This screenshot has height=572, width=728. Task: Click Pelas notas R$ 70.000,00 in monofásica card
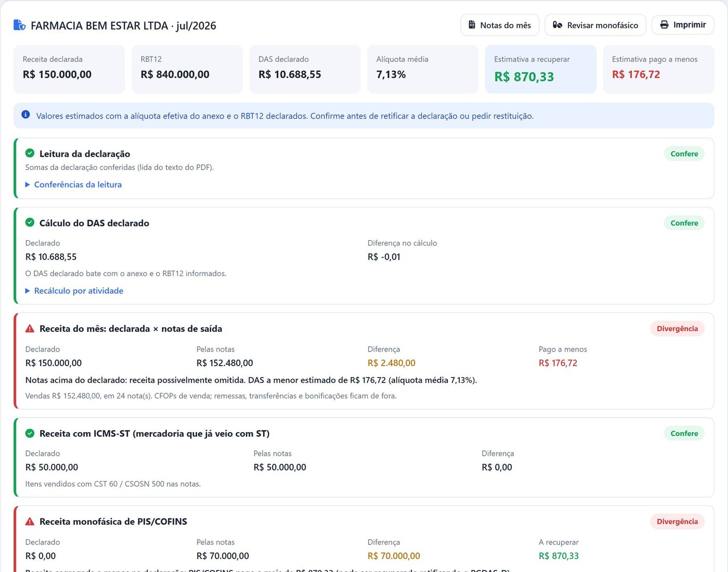click(x=223, y=556)
